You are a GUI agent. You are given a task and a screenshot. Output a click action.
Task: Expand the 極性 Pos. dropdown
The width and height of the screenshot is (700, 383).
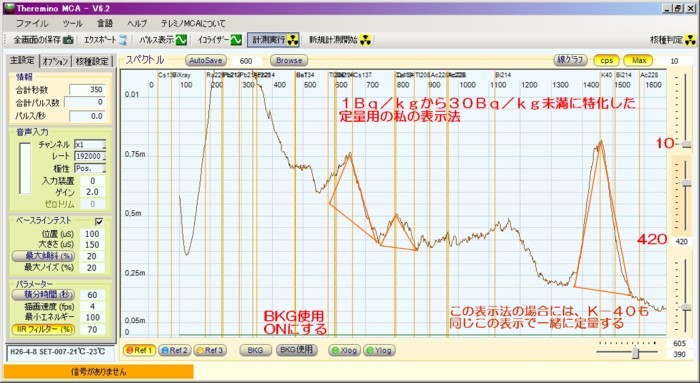point(104,168)
